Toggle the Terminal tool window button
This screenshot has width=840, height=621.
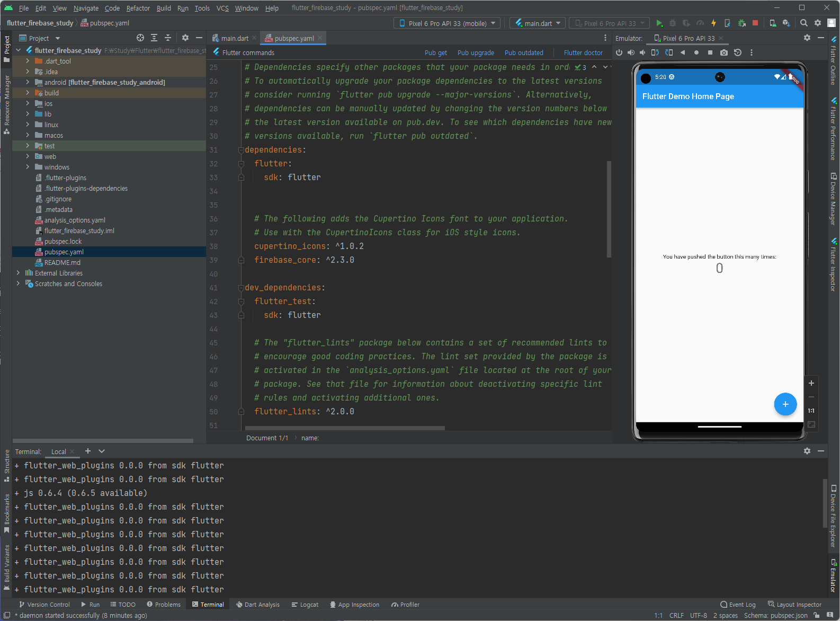click(x=208, y=605)
